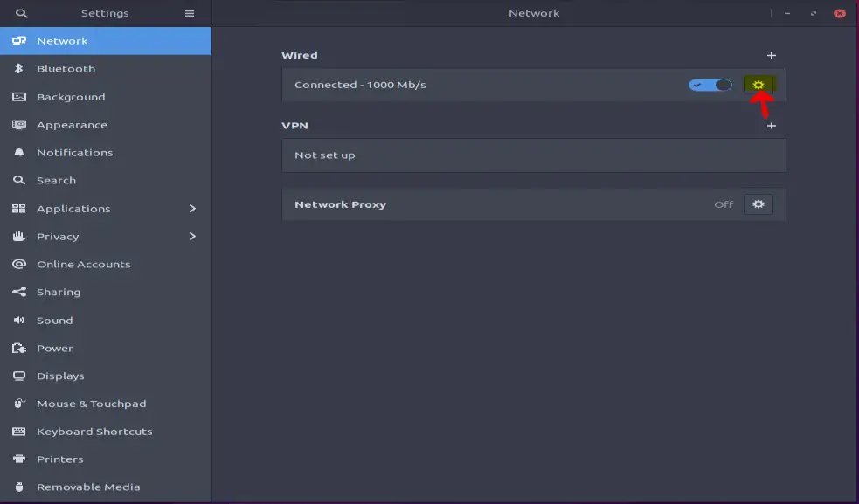Add a VPN connection with plus
This screenshot has width=859, height=504.
(x=772, y=126)
